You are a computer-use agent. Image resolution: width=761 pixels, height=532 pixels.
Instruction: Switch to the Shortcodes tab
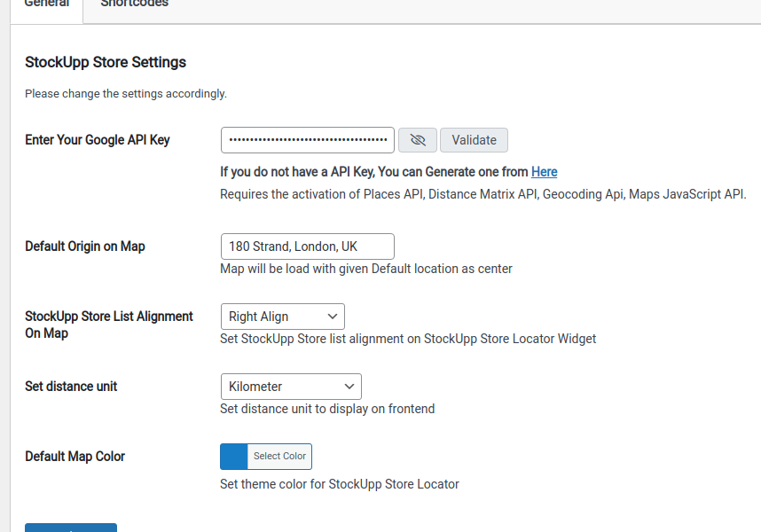tap(134, 4)
